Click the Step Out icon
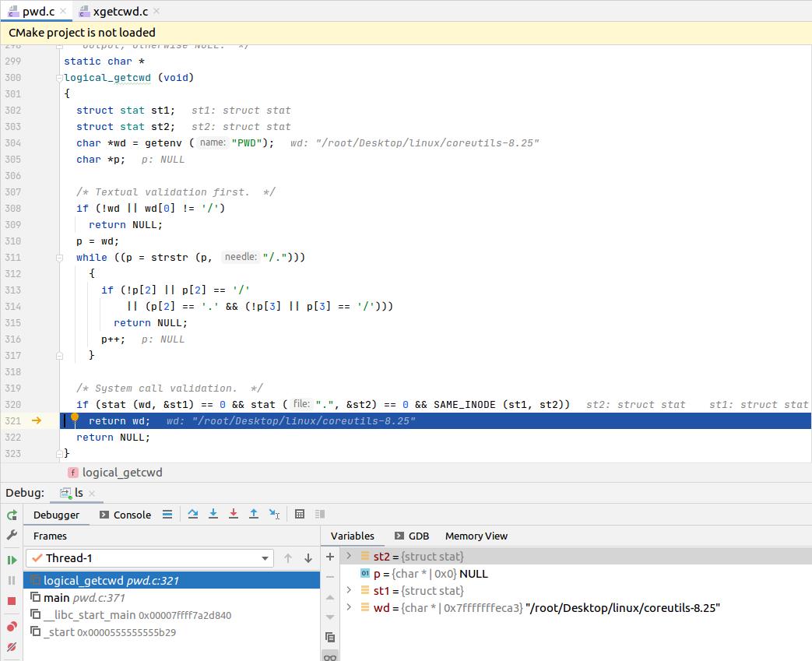This screenshot has height=661, width=812. coord(253,514)
